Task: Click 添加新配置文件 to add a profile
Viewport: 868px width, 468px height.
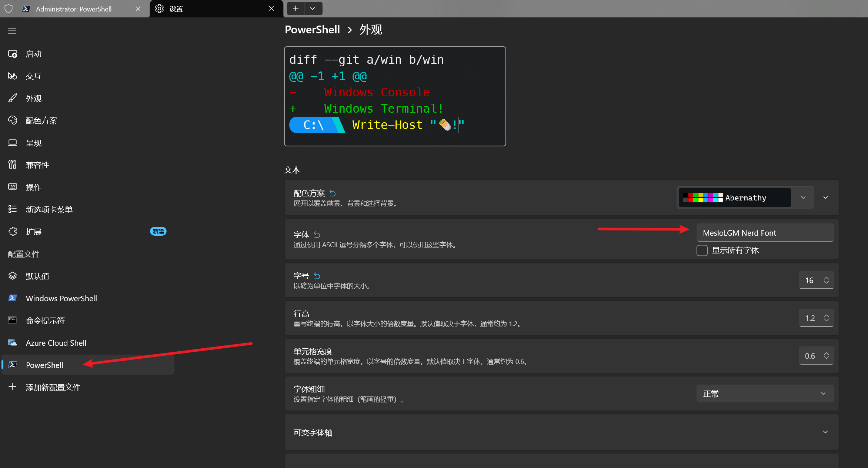Action: tap(88, 388)
